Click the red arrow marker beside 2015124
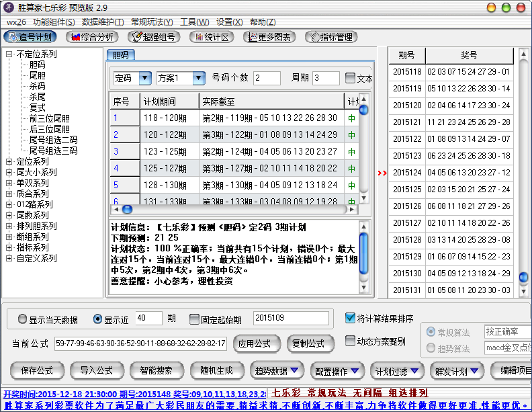Viewport: 532px width, 412px height. [382, 173]
